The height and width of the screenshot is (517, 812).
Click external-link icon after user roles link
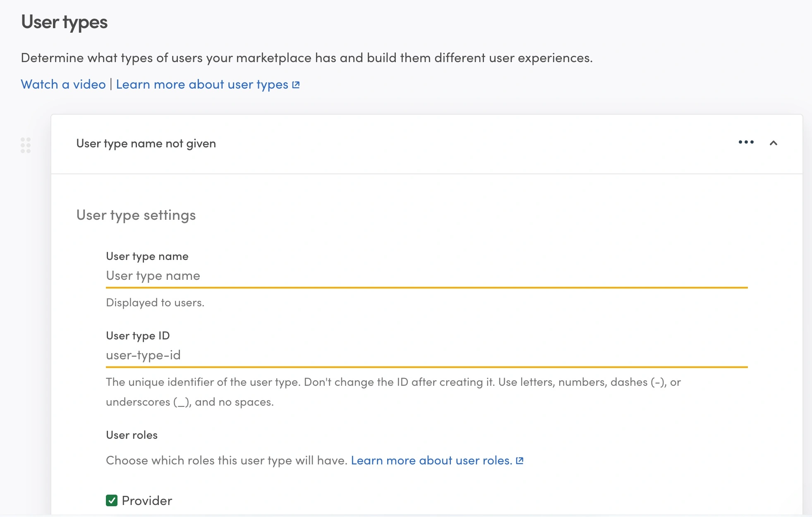point(520,461)
